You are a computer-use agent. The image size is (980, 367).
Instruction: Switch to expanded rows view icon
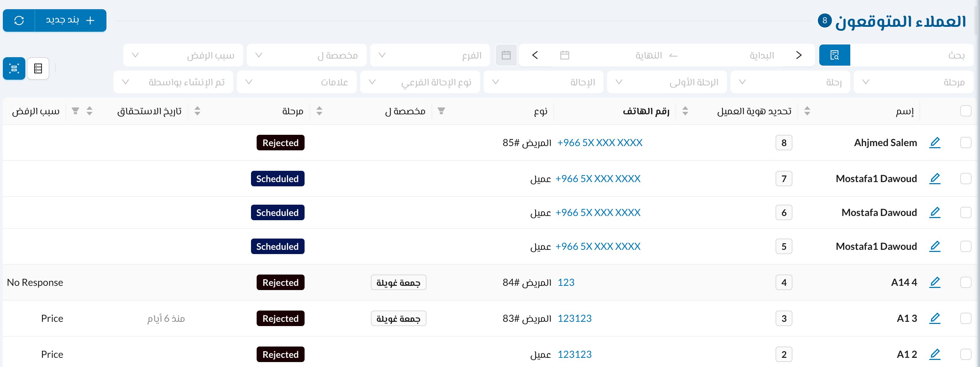click(14, 68)
